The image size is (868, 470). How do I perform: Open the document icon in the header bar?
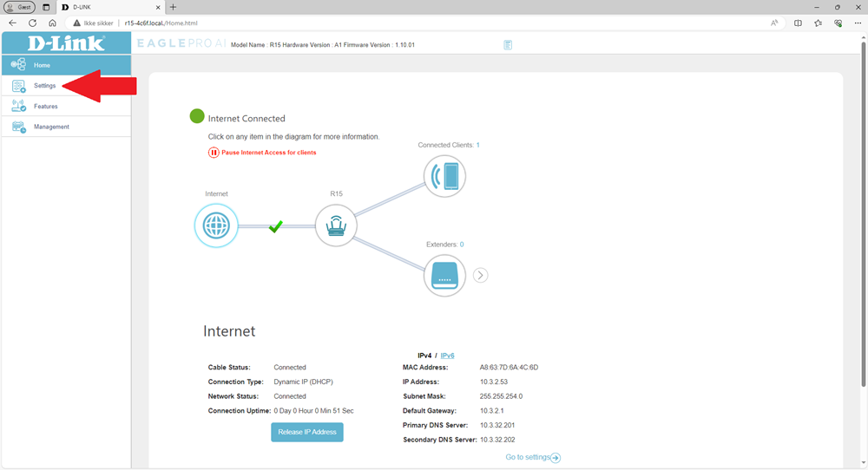pos(508,45)
